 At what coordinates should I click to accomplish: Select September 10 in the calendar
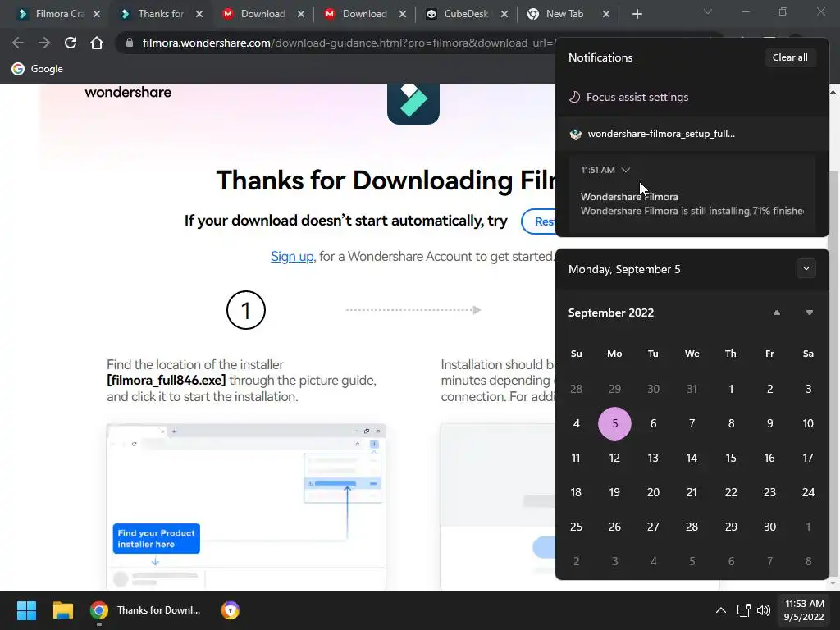tap(808, 423)
